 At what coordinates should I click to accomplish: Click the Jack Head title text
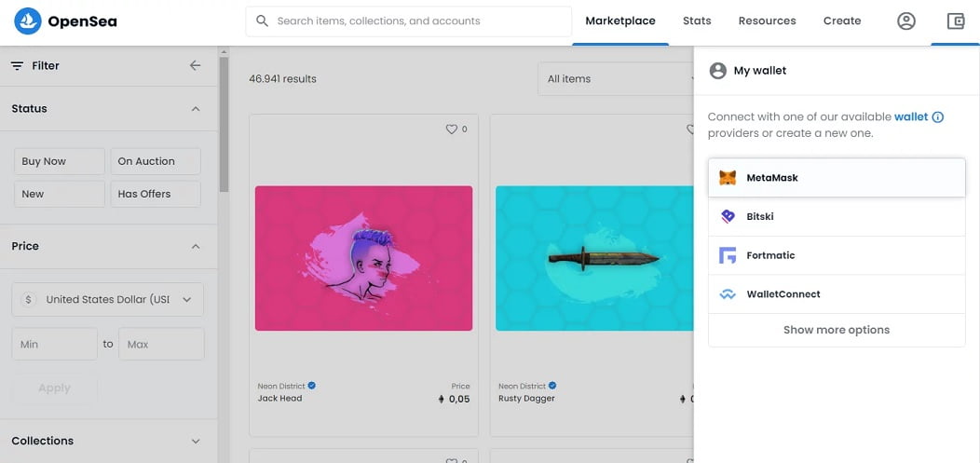(x=279, y=399)
